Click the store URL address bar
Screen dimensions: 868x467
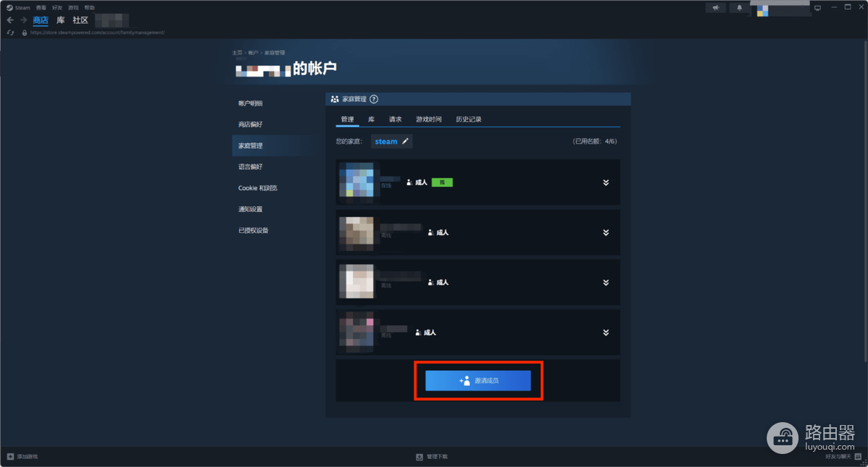(x=98, y=33)
